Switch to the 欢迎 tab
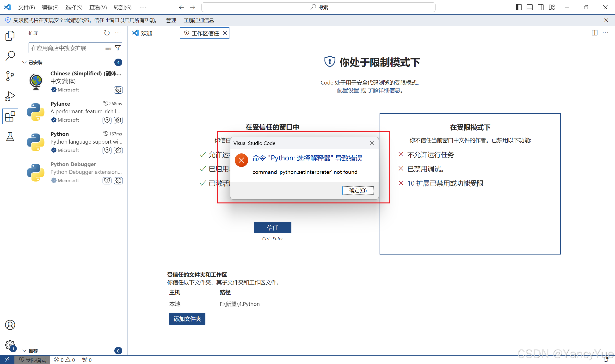615x364 pixels. coord(147,33)
